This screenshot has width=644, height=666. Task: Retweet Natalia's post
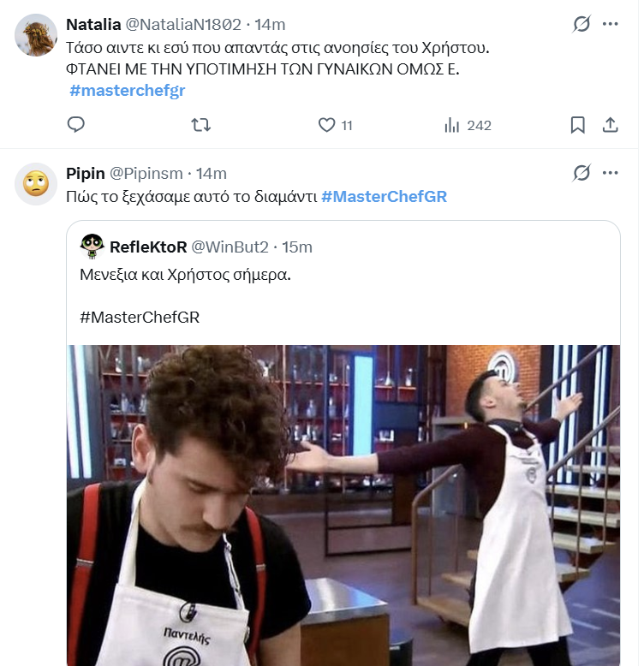pos(200,125)
